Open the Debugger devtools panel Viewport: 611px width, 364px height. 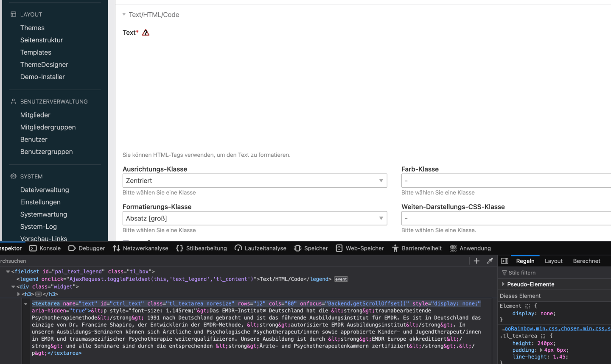(87, 248)
